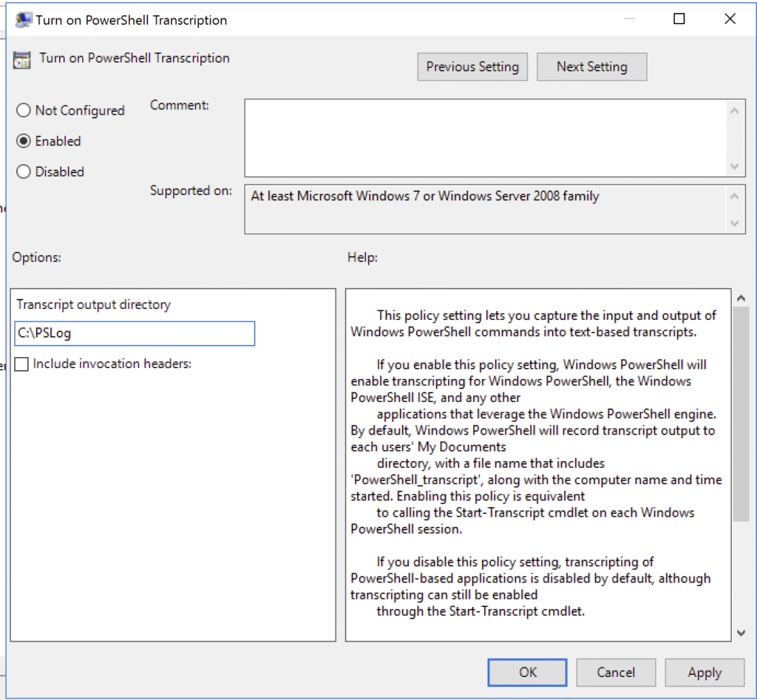Maximize the policy dialog window
This screenshot has width=757, height=700.
point(679,20)
